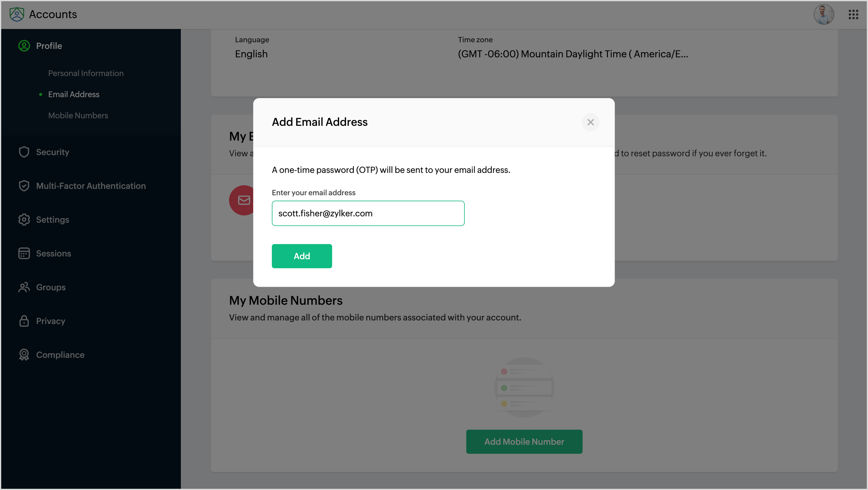Click the Compliance badge icon

click(x=24, y=355)
